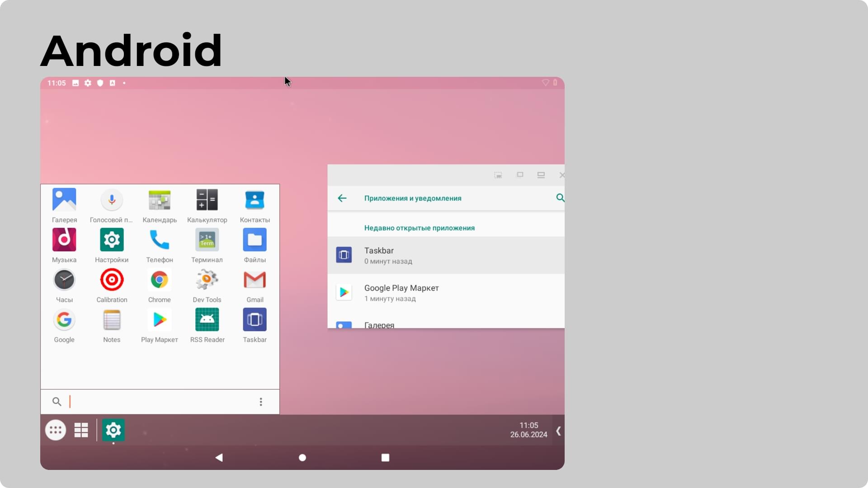Open the Google app

click(64, 325)
